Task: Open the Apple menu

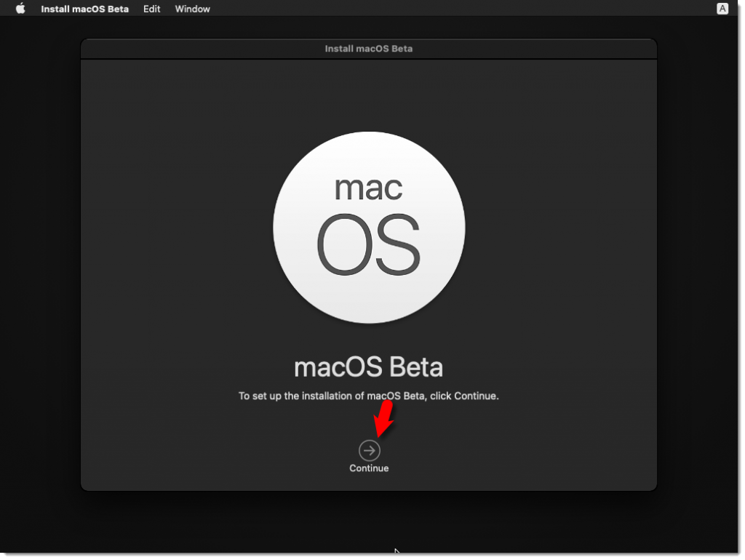Action: coord(20,9)
